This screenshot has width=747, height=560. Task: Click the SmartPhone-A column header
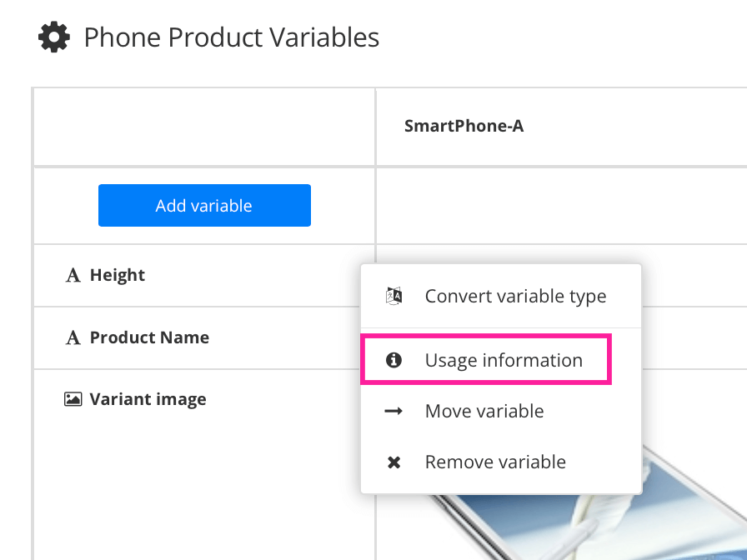pyautogui.click(x=464, y=125)
